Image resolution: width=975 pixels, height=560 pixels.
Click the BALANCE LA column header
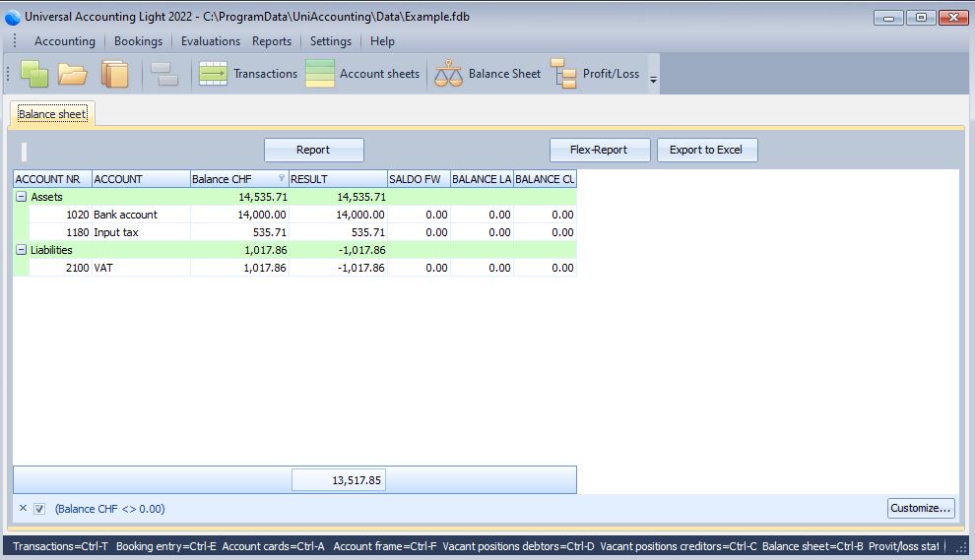(x=482, y=179)
